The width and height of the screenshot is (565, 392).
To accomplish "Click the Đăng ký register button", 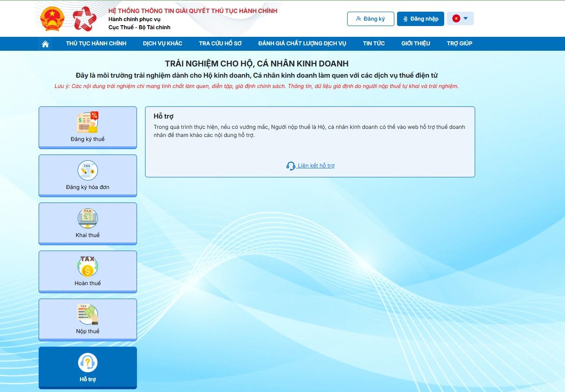I will pos(370,19).
